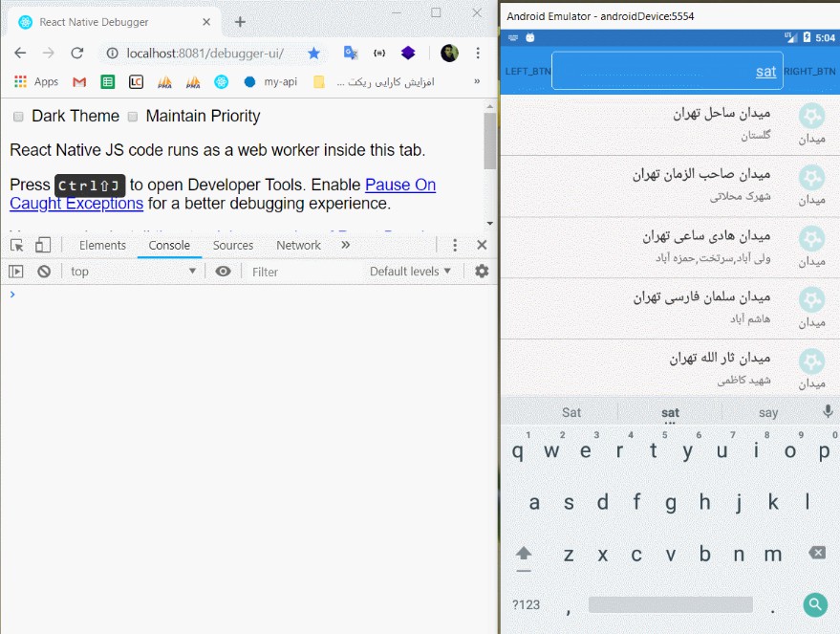Tap the keyboard shift key
Viewport: 840px width, 634px height.
(x=524, y=554)
